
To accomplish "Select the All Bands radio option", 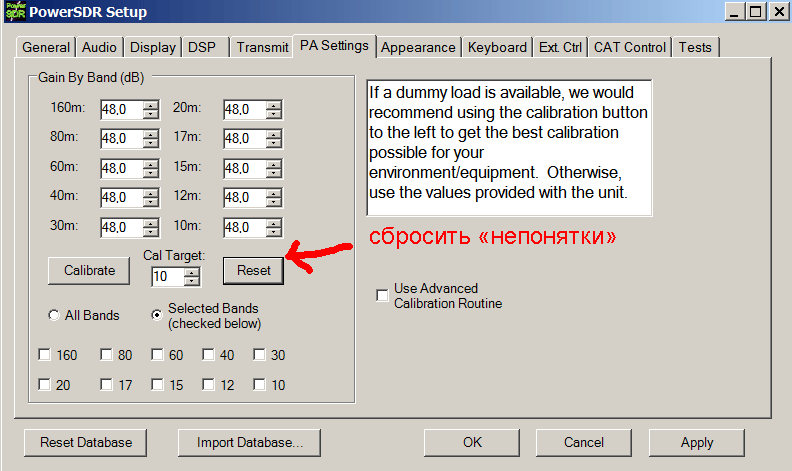I will pos(53,316).
